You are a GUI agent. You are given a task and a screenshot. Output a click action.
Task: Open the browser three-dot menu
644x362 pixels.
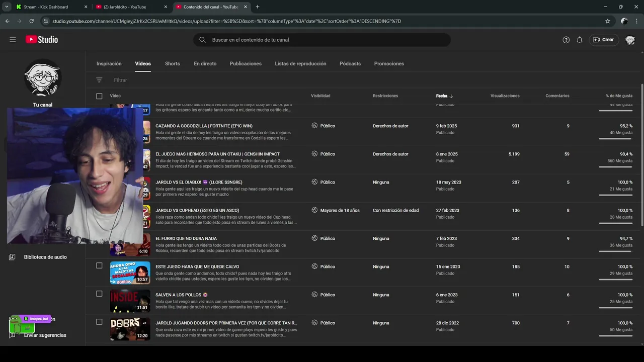click(637, 21)
